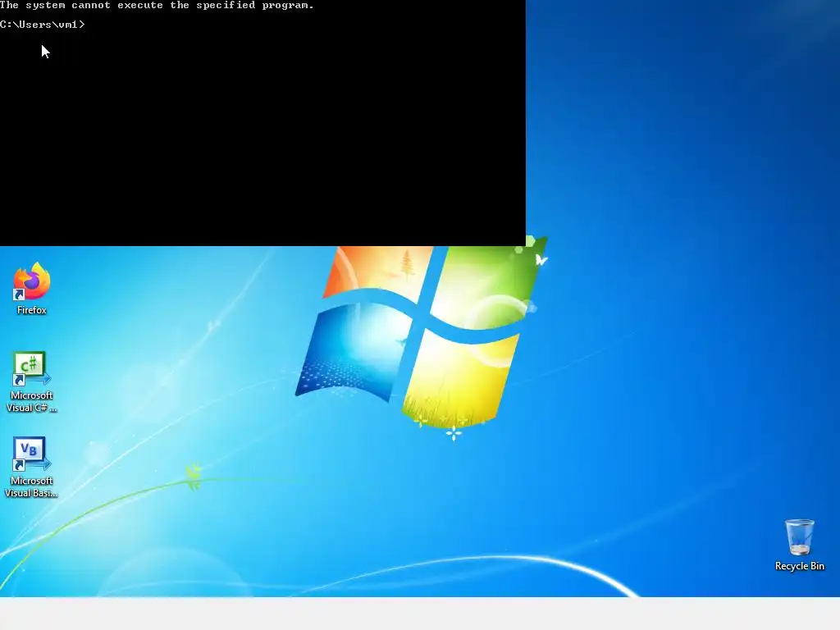Viewport: 840px width, 630px height.
Task: Click the 'Microsoft Visual C#' label text
Action: 32,402
